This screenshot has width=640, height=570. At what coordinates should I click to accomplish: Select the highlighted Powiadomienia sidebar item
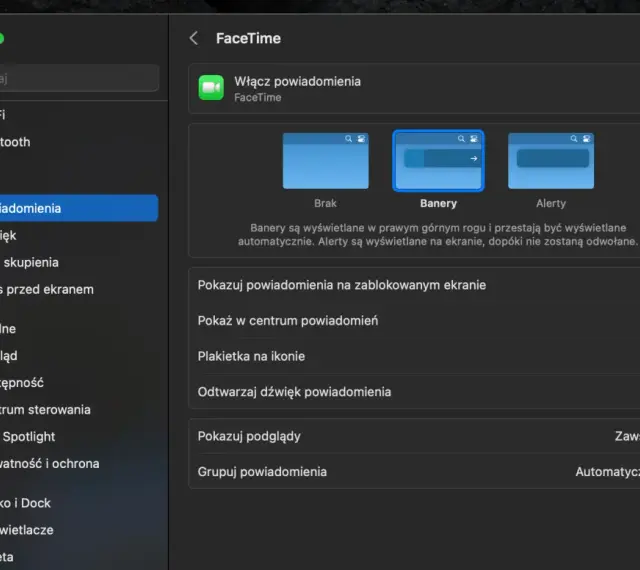pos(79,208)
